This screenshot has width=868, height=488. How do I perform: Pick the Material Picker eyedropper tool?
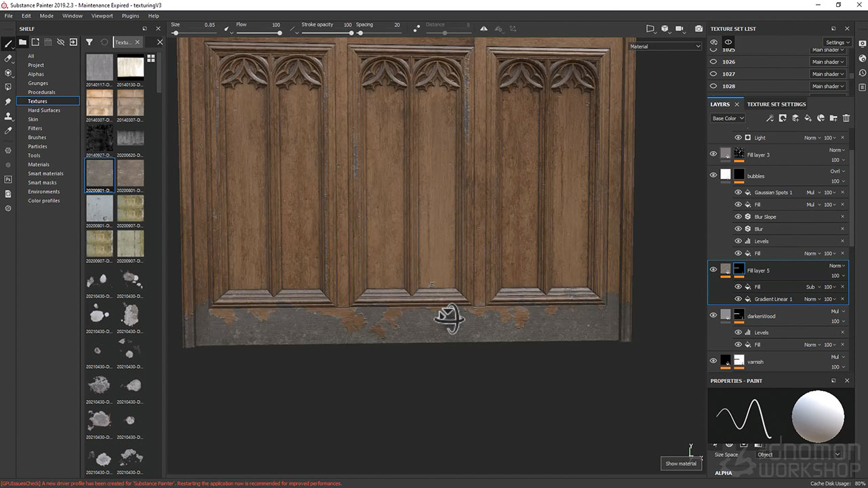click(8, 130)
